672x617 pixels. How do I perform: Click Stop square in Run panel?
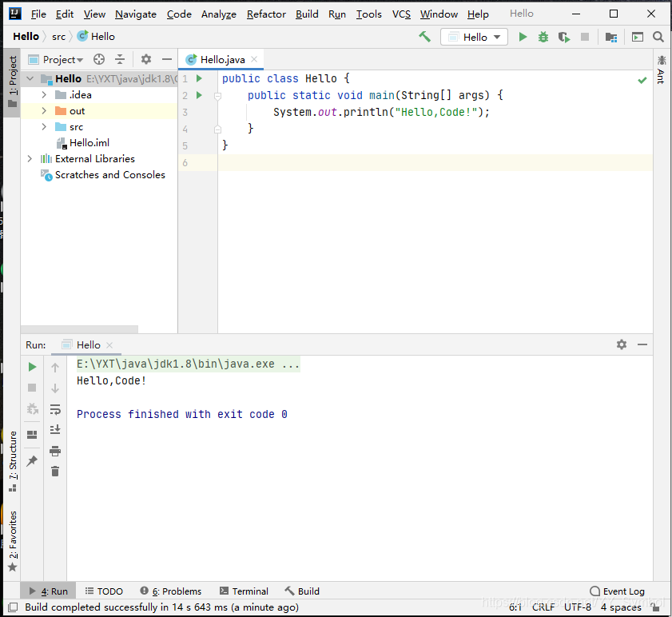tap(32, 388)
